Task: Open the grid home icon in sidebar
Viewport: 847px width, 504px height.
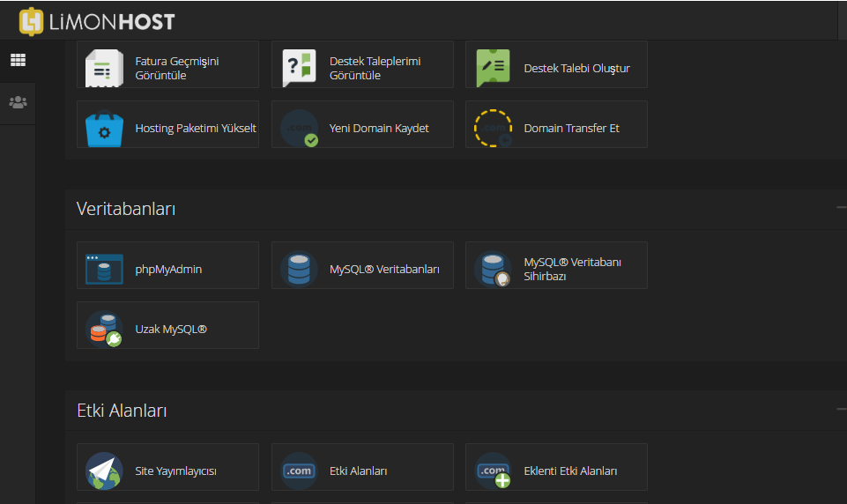Action: coord(18,60)
